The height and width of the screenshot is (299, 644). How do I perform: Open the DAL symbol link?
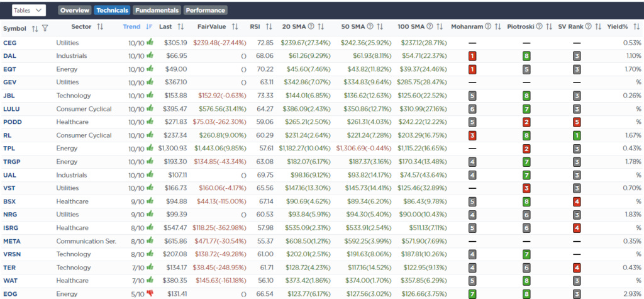click(9, 56)
